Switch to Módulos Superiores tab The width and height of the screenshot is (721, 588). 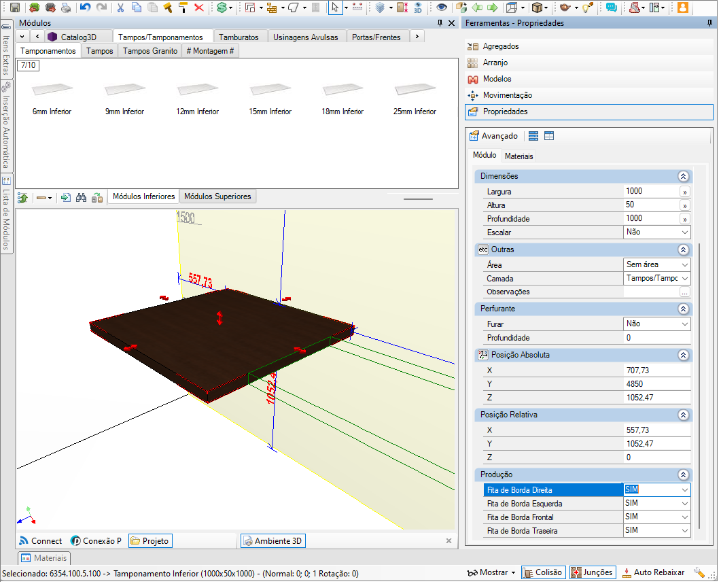217,196
